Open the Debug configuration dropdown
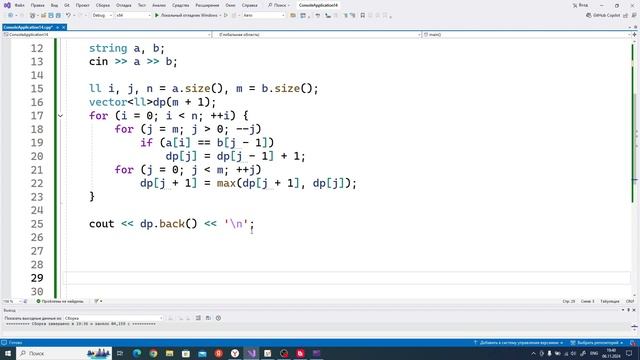The height and width of the screenshot is (360, 640). 102,16
